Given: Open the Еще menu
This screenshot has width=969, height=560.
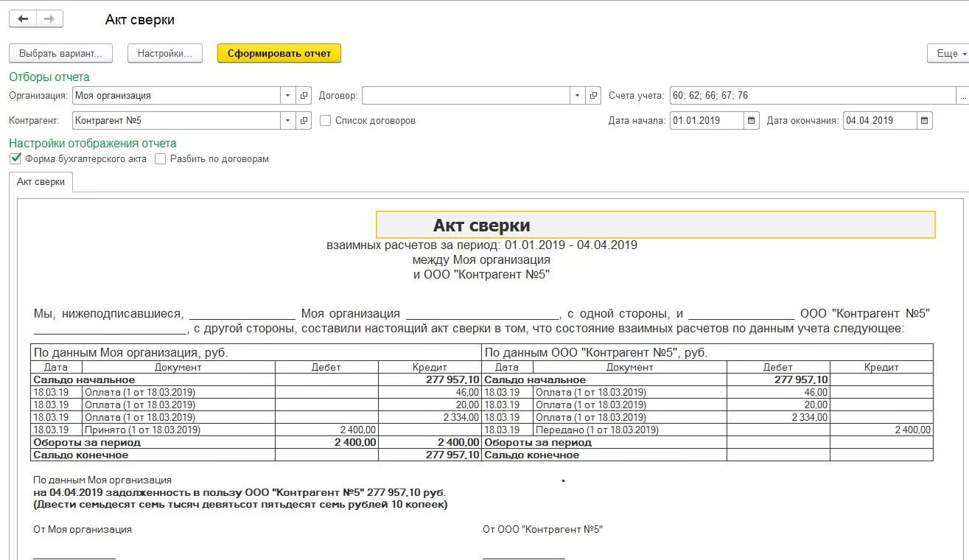Looking at the screenshot, I should tap(948, 53).
